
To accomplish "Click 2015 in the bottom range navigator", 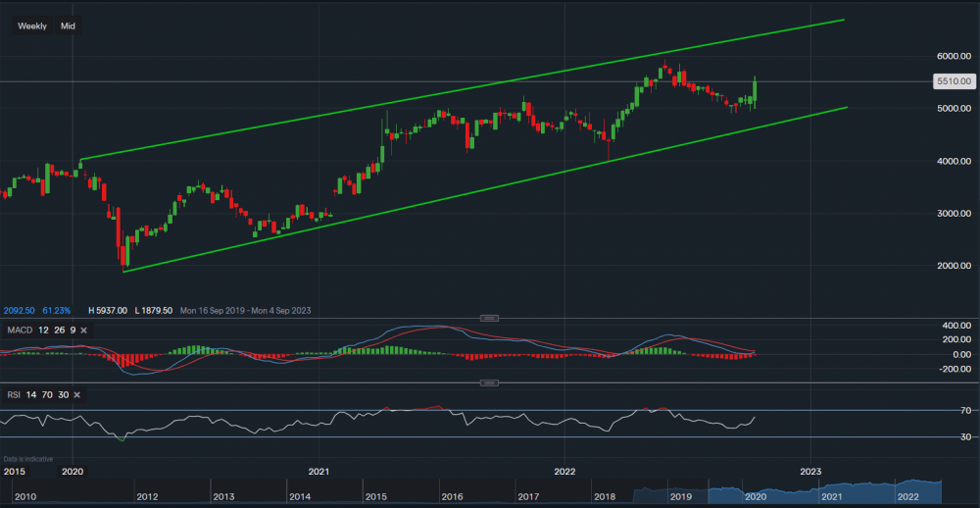I will (374, 497).
